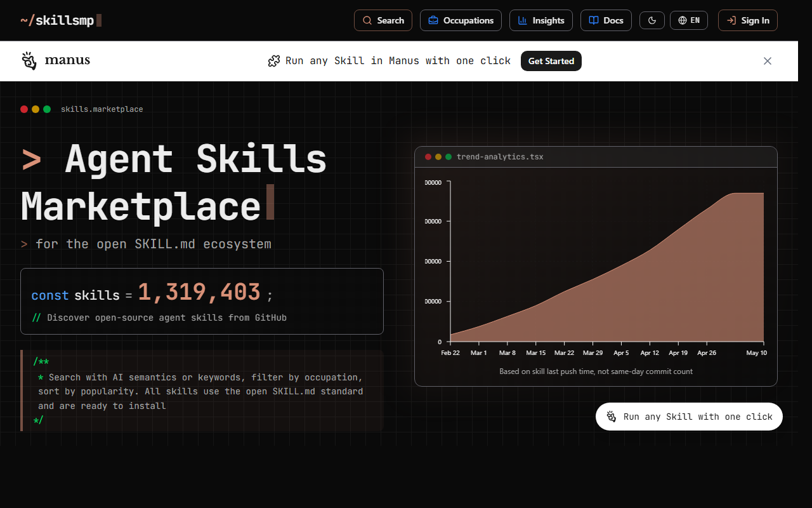Click the globe icon beside EN
Viewport: 812px width, 508px height.
683,20
